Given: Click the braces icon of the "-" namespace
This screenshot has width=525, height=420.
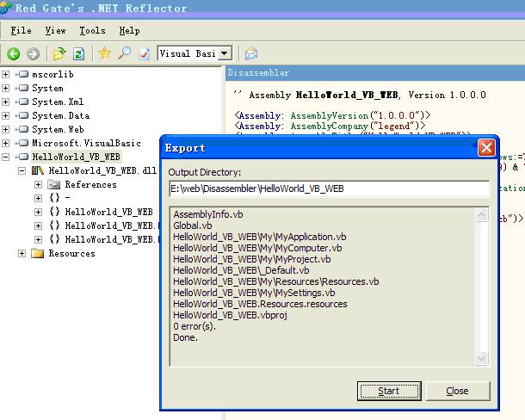Looking at the screenshot, I should (x=54, y=198).
